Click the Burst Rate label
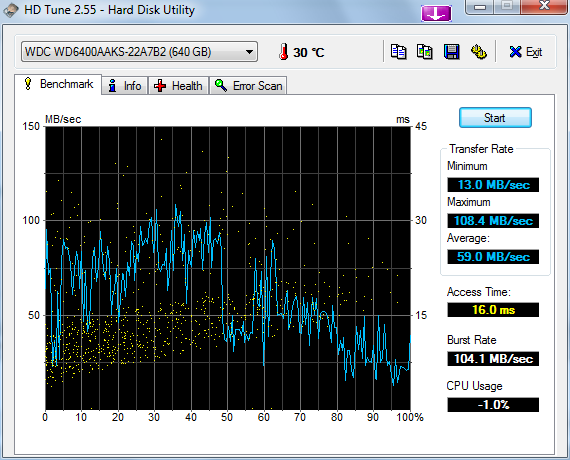 471,340
